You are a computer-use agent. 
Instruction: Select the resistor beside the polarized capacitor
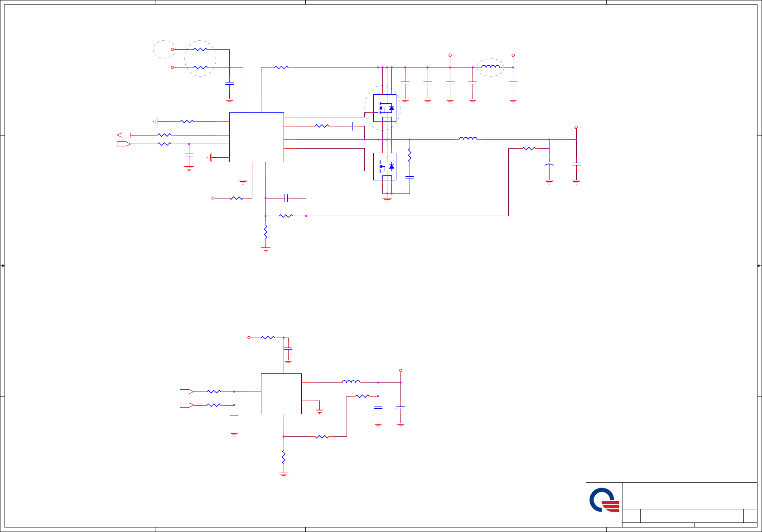[x=529, y=148]
